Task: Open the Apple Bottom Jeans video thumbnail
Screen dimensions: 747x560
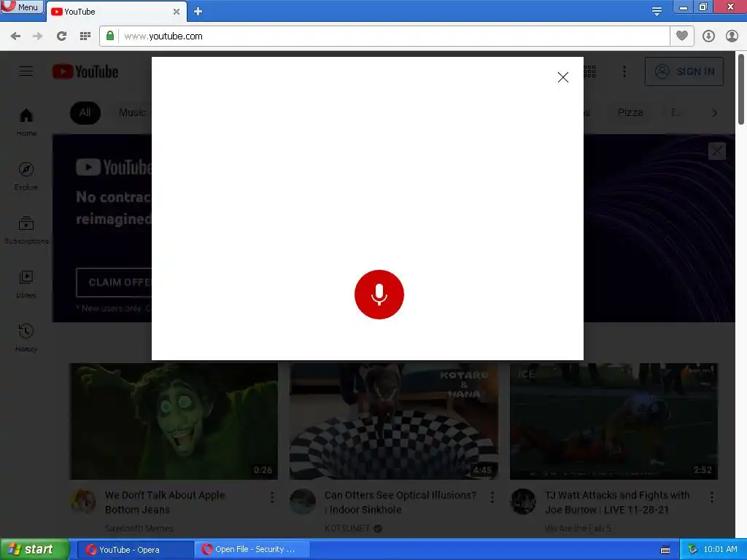Action: coord(174,421)
